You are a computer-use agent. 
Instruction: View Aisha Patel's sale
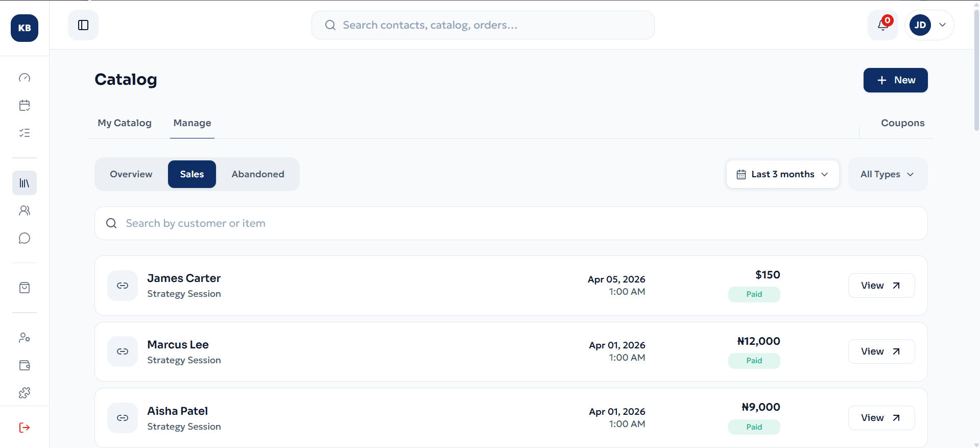tap(881, 418)
